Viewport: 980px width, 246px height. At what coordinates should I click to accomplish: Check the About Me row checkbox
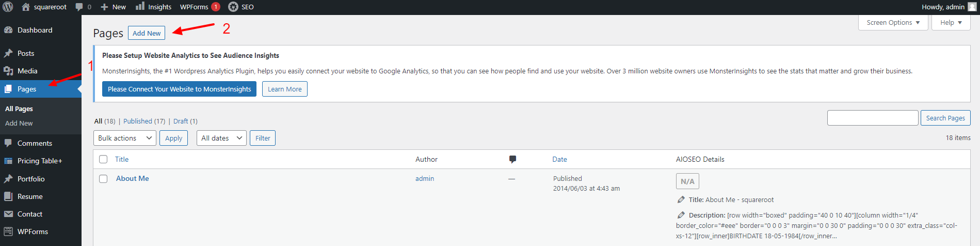tap(103, 179)
